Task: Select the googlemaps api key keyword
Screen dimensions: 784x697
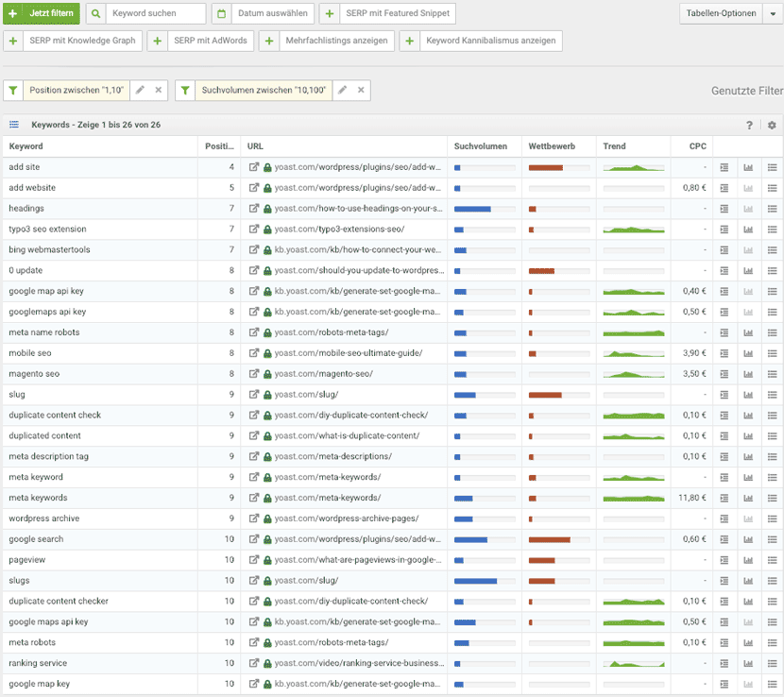Action: 47,312
